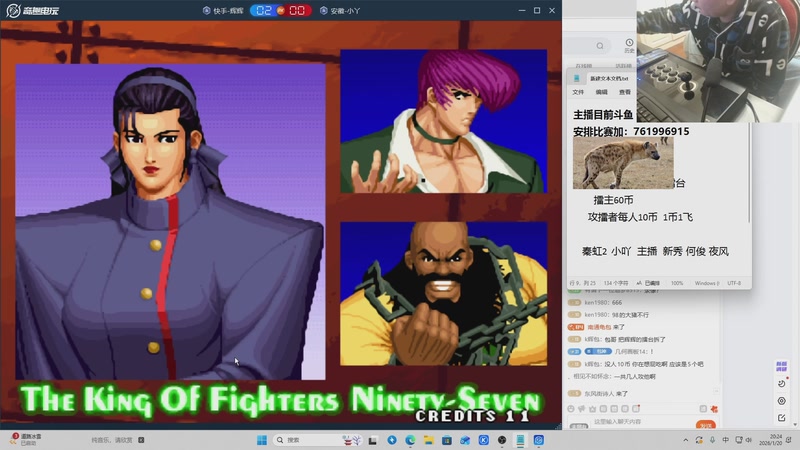Image resolution: width=800 pixels, height=450 pixels.
Task: Click the Notepad file icon in its tab
Action: 577,78
